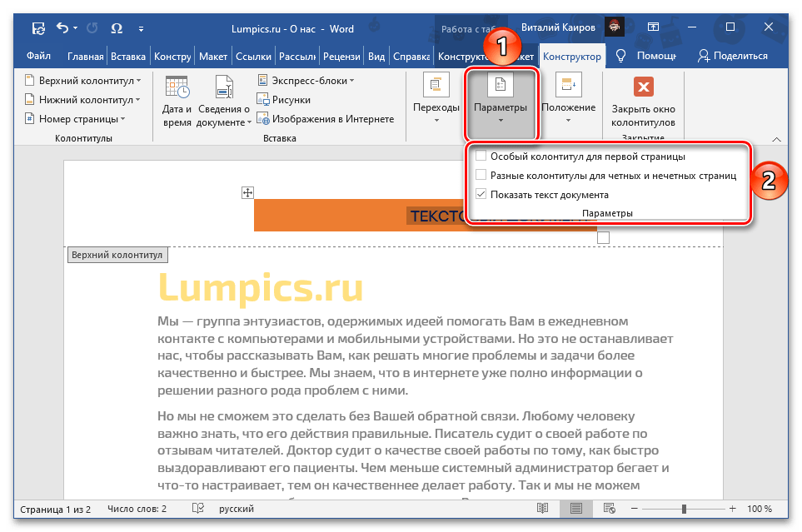Click the active Конструктор tab

click(572, 57)
